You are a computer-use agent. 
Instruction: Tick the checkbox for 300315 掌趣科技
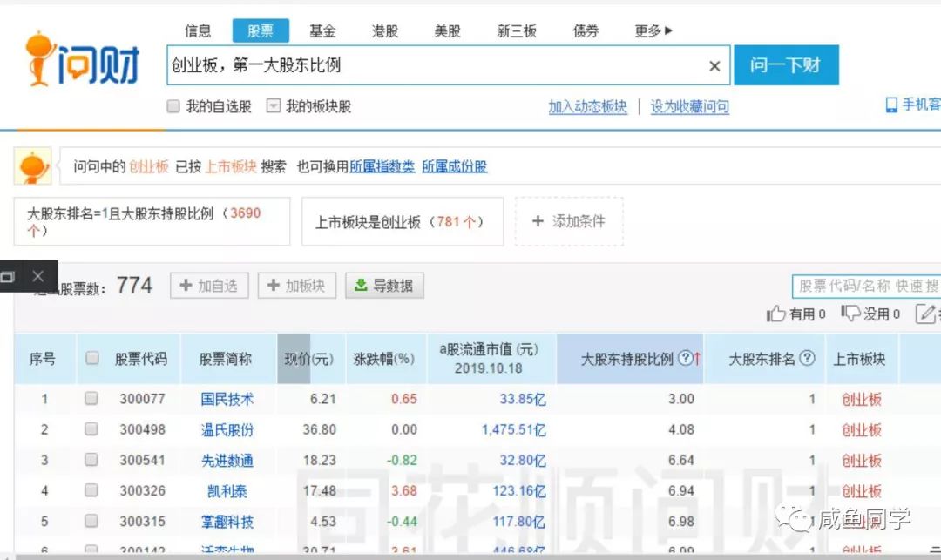click(91, 521)
